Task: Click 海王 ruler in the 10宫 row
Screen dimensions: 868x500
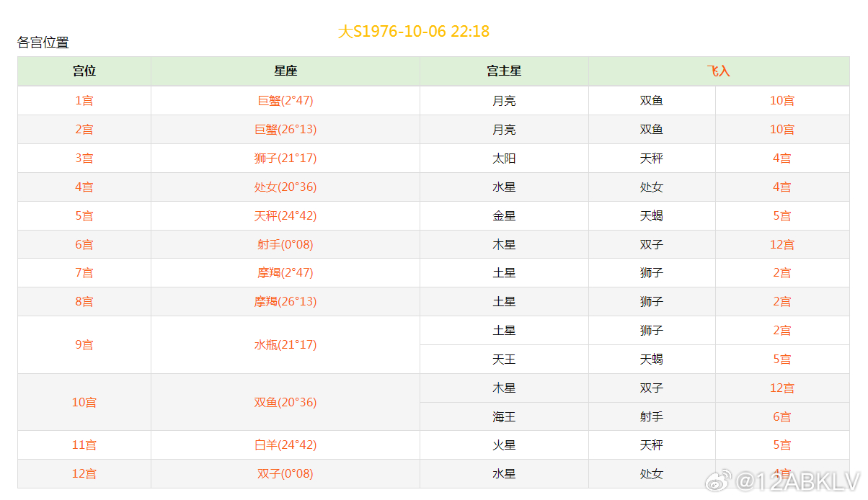Action: coord(504,417)
